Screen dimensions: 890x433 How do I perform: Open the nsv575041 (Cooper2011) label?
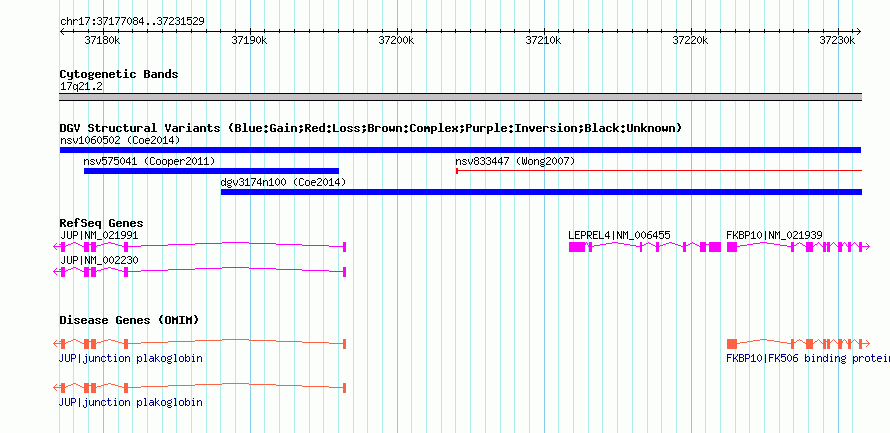pyautogui.click(x=149, y=161)
